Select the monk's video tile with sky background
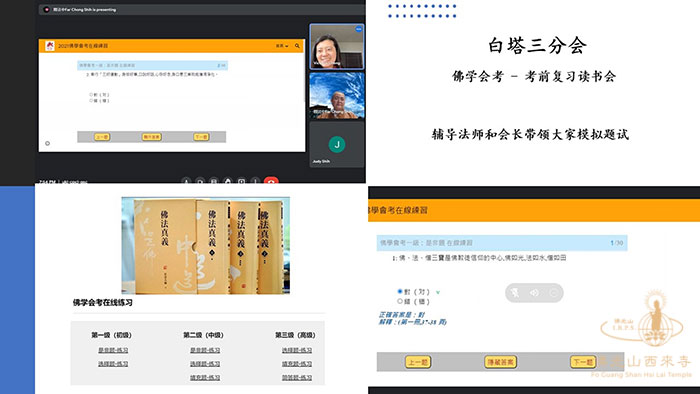Screen dimensions: 700x394 337,95
